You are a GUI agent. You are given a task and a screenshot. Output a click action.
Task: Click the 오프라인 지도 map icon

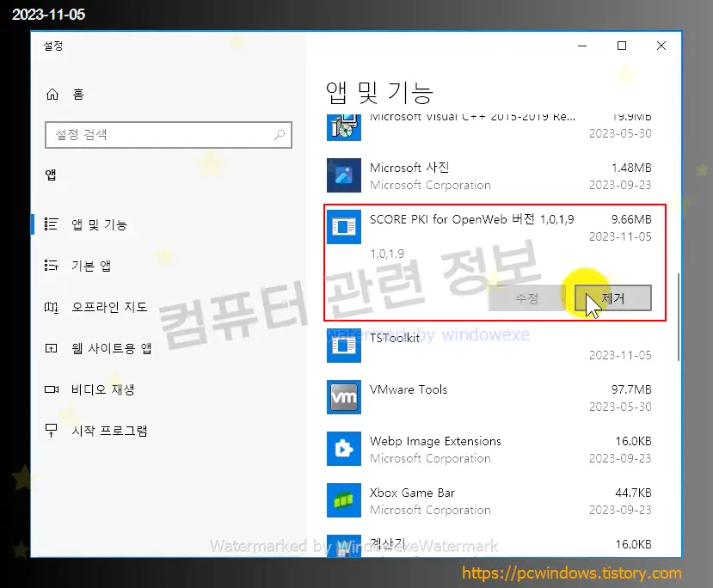tap(51, 307)
